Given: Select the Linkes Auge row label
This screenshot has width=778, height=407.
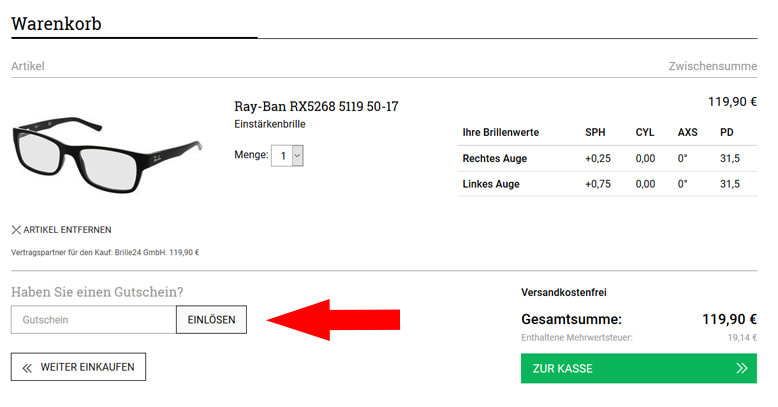Looking at the screenshot, I should click(x=491, y=184).
